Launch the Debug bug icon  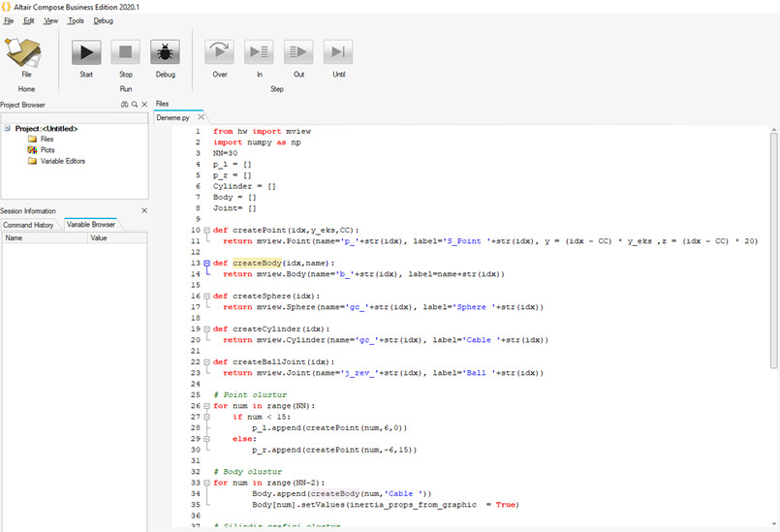166,53
